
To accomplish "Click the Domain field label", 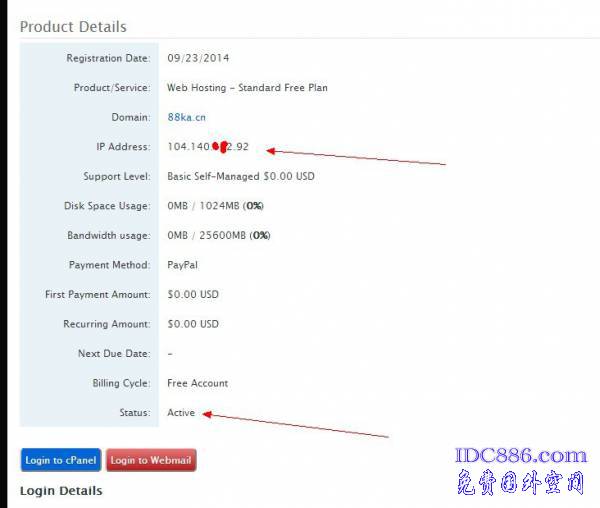I will 130,117.
